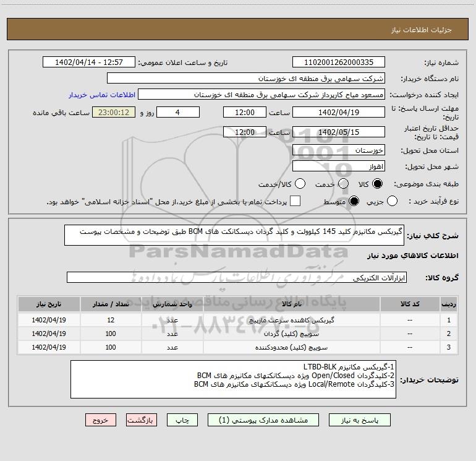Click the کد کالا column header
Image resolution: width=476 pixels, height=461 pixels.
[x=410, y=304]
